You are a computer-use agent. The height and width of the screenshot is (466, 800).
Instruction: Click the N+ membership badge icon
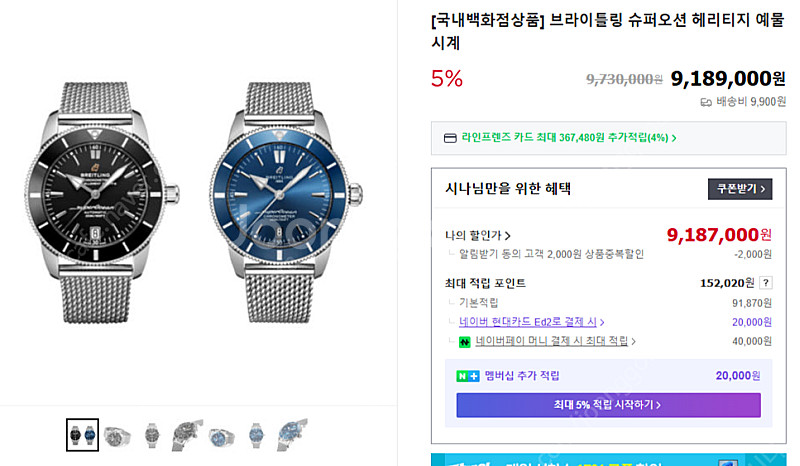coord(468,376)
